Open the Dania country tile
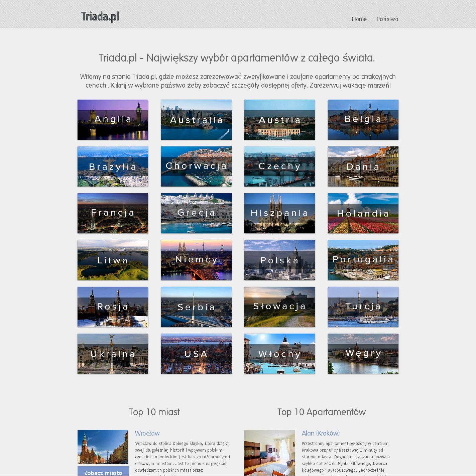 [363, 166]
